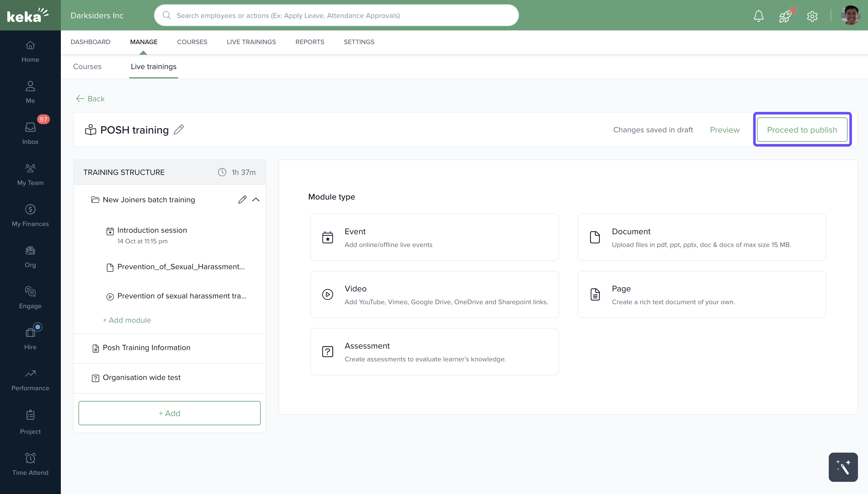Open the settings gear icon
The height and width of the screenshot is (494, 868).
[812, 16]
